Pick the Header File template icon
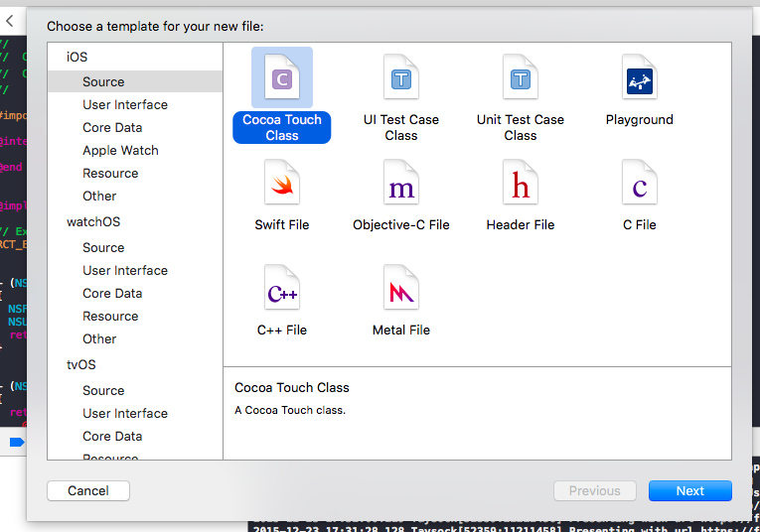The image size is (760, 532). click(520, 184)
